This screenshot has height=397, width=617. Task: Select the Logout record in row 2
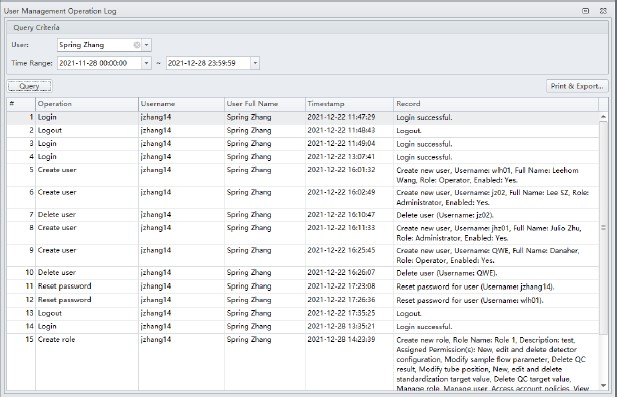(x=408, y=131)
